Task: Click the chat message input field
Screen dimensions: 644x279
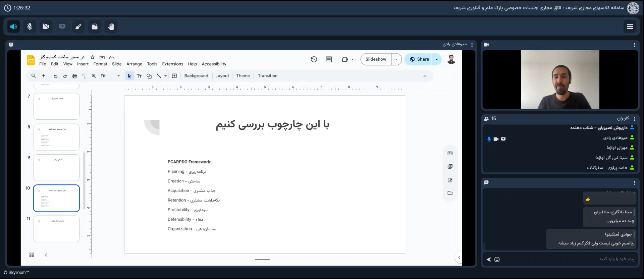Action: 569,259
